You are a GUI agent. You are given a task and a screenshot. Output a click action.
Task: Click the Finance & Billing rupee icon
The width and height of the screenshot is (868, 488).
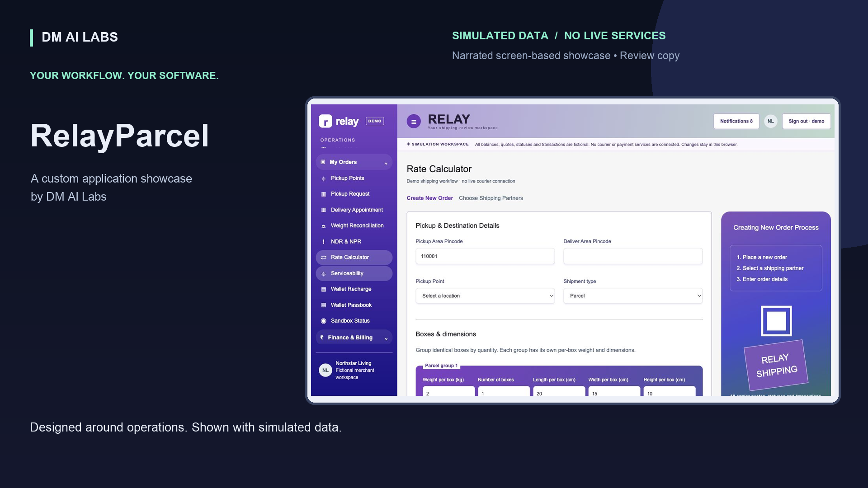click(322, 338)
